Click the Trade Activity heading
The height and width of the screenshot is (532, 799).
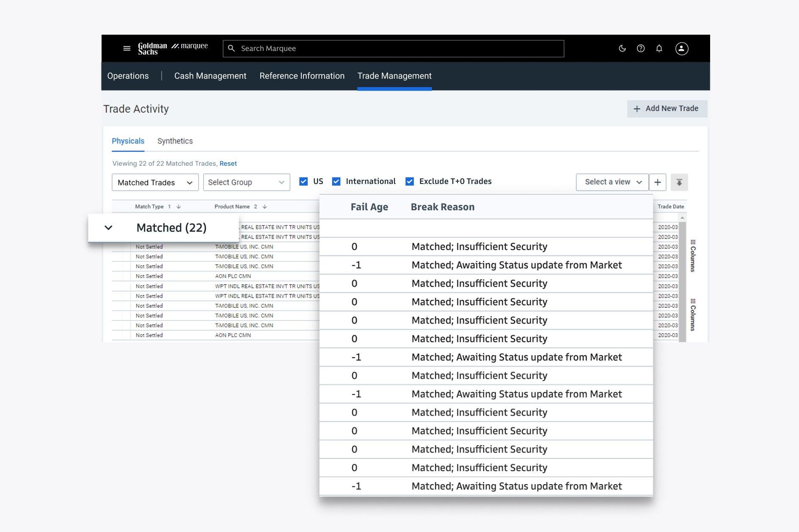coord(136,109)
